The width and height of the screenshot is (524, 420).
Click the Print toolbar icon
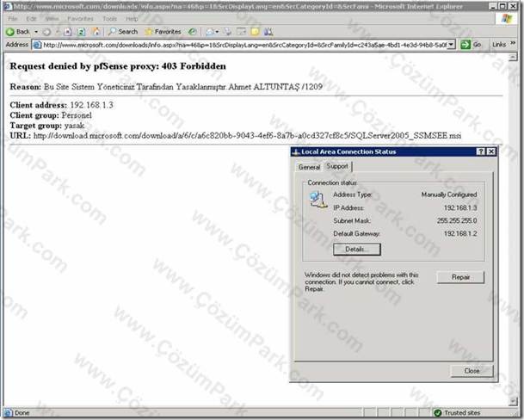[227, 32]
